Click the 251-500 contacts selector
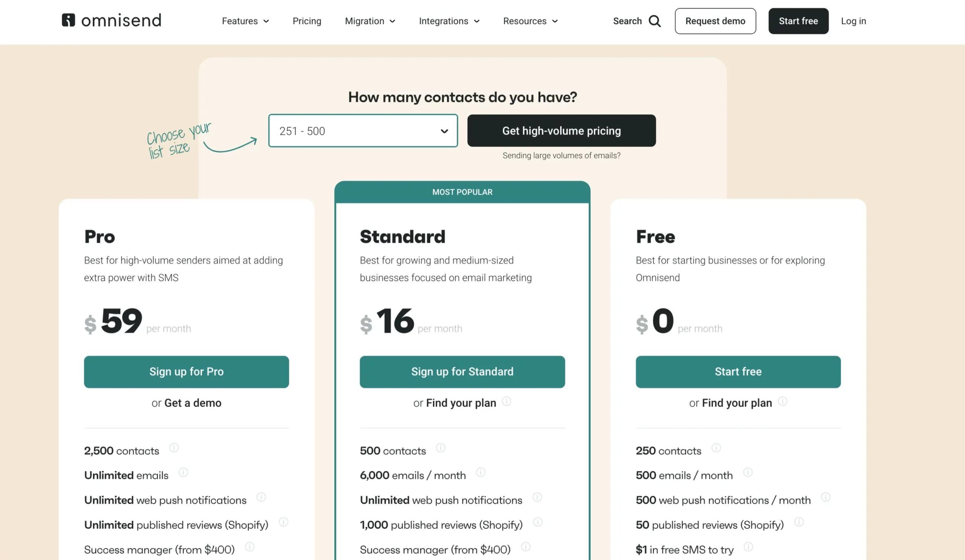 pyautogui.click(x=363, y=130)
